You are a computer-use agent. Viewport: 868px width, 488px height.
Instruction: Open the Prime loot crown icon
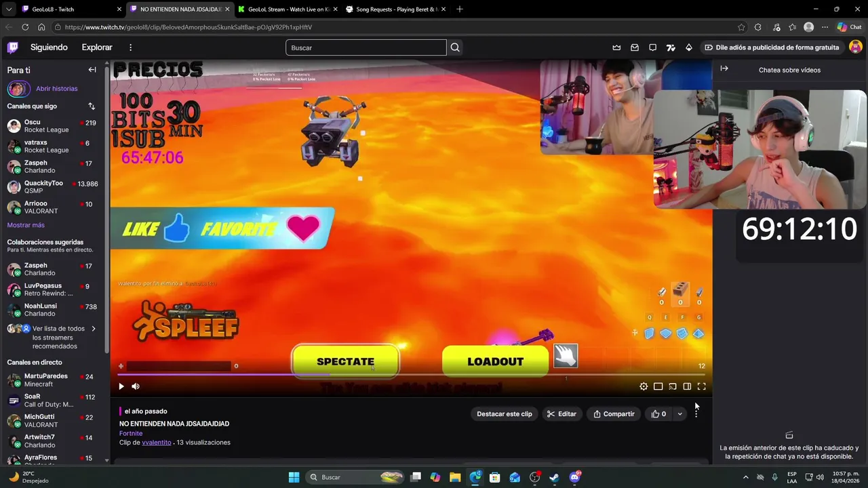click(x=616, y=47)
